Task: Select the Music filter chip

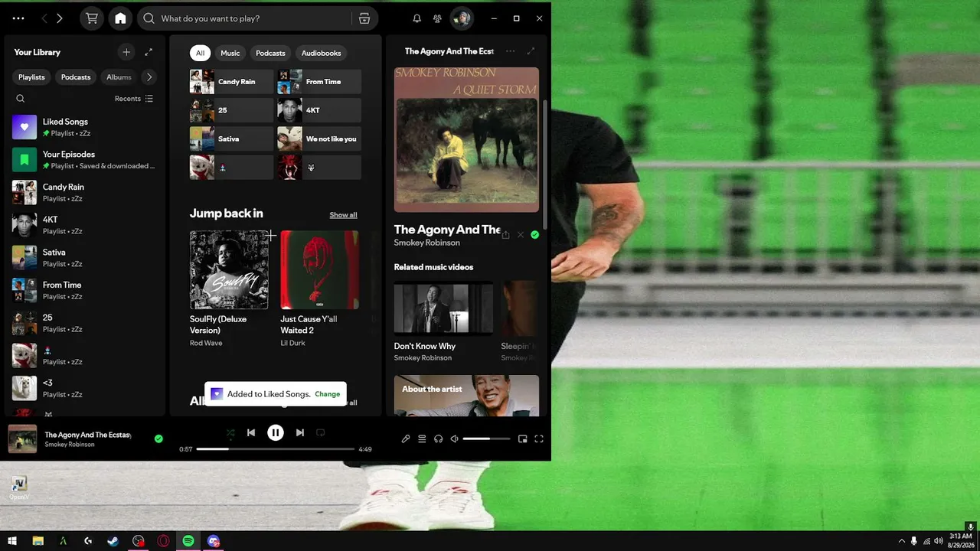Action: point(230,53)
